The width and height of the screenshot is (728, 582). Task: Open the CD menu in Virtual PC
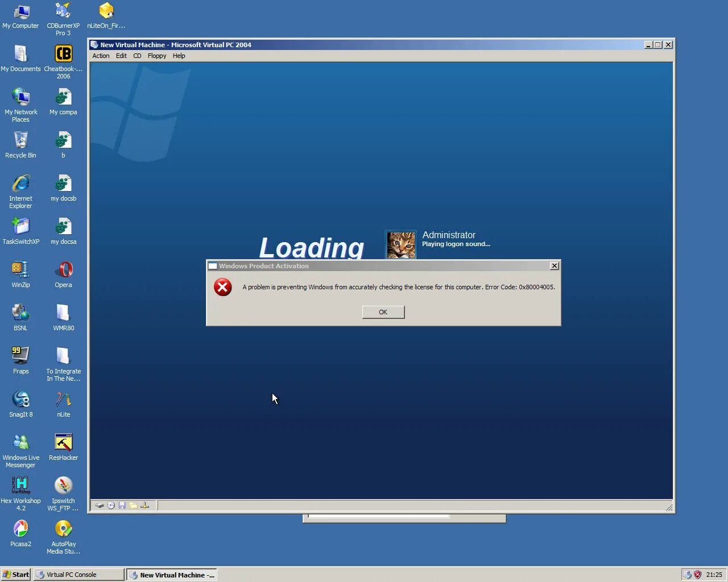tap(137, 56)
